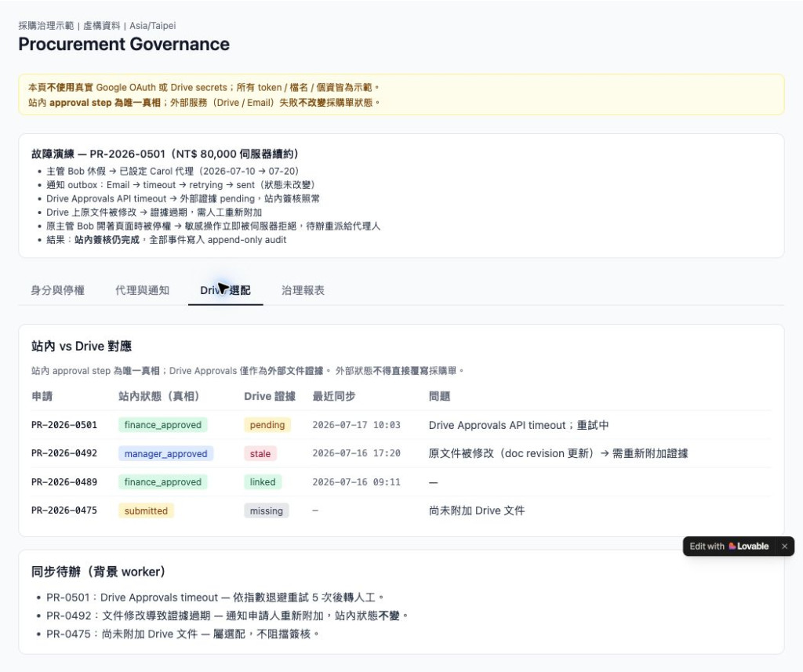Image resolution: width=803 pixels, height=672 pixels.
Task: Switch to the 身分與停權 tab
Action: click(x=58, y=290)
